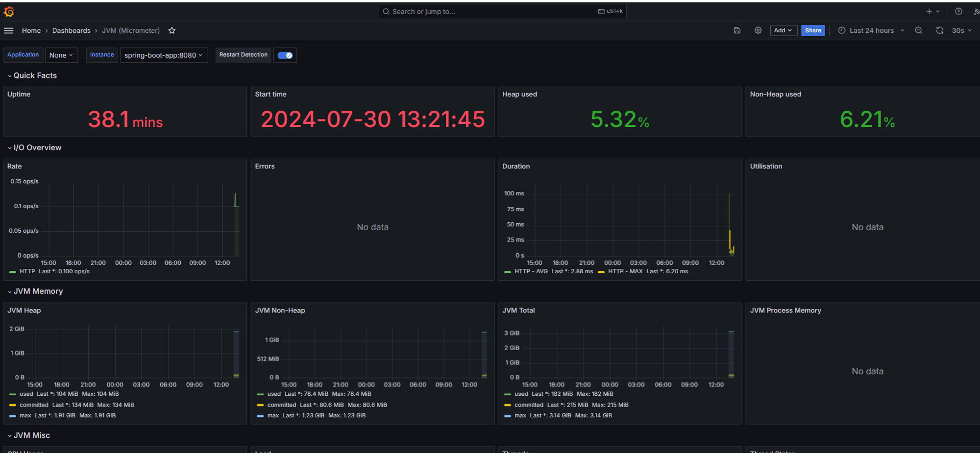Go to Home breadcrumb
Image resolution: width=980 pixels, height=453 pixels.
click(x=31, y=30)
